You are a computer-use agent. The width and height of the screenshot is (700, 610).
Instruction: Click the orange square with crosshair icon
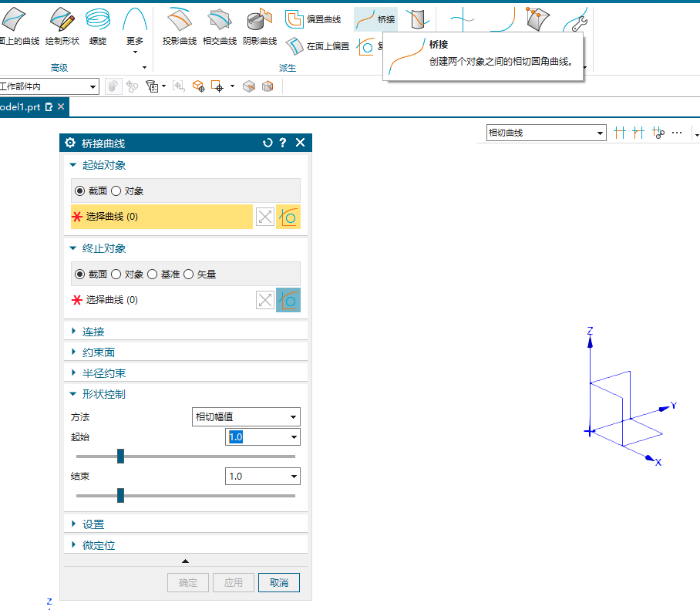pos(217,86)
